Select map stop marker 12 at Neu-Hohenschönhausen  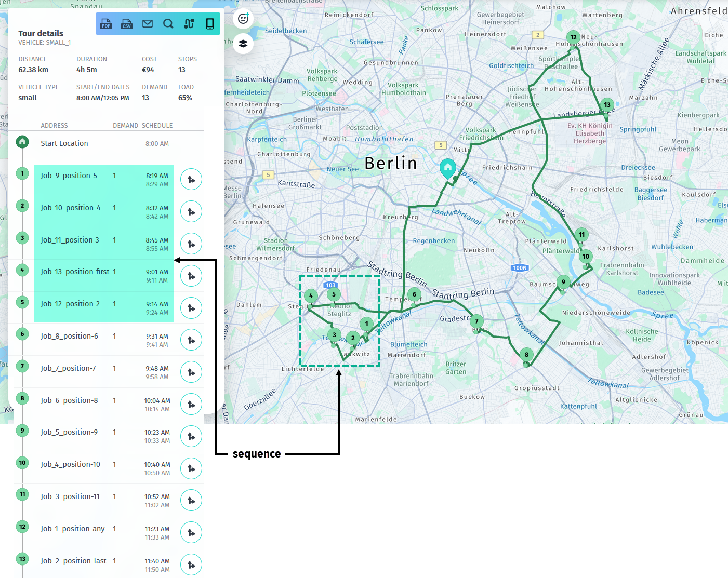(x=573, y=37)
